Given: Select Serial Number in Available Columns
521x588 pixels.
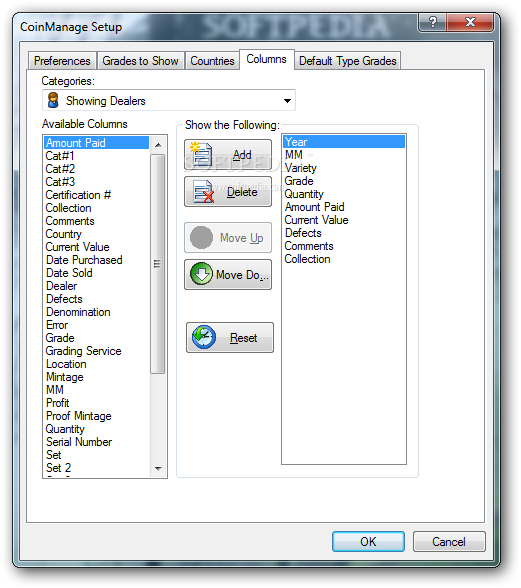Looking at the screenshot, I should coord(96,442).
